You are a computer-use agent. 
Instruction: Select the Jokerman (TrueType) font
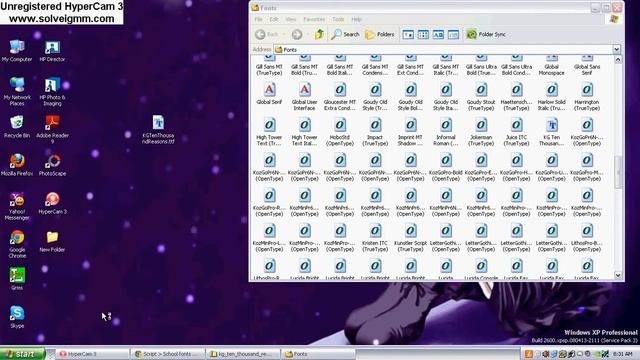481,132
